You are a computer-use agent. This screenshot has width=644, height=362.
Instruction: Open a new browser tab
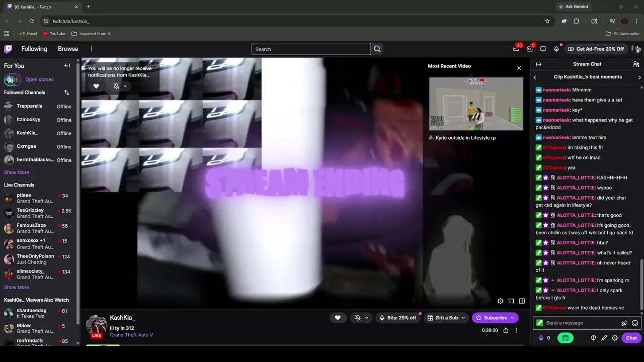(x=89, y=7)
